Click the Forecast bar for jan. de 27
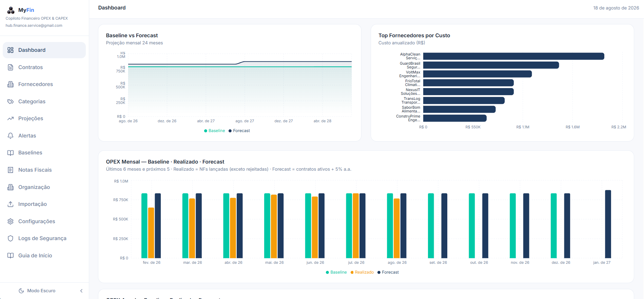Screen dimensions: 644x299 [x=608, y=224]
